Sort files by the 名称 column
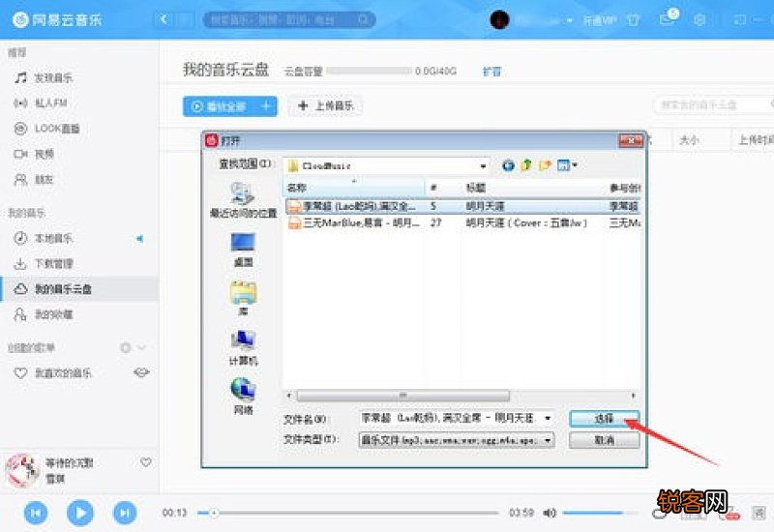 pos(354,188)
